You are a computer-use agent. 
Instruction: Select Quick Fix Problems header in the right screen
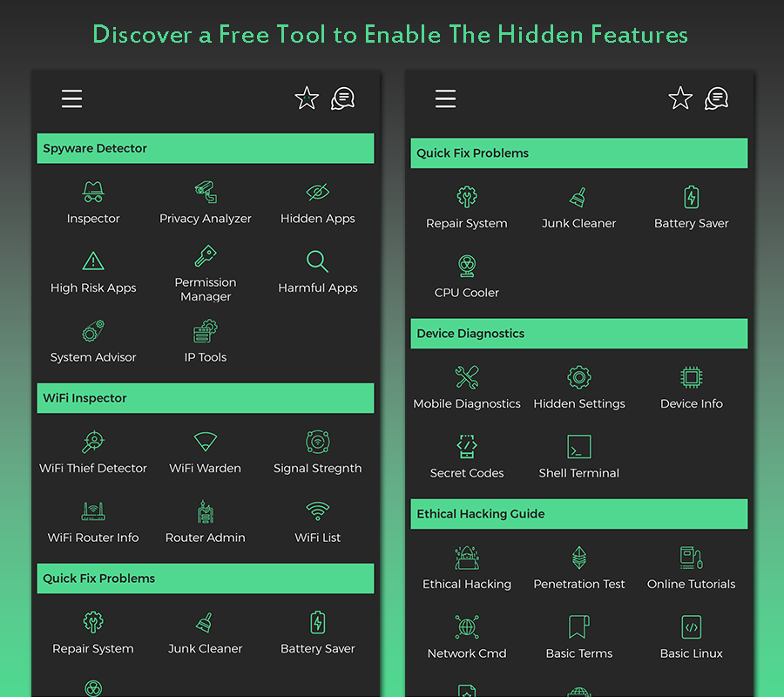(579, 153)
